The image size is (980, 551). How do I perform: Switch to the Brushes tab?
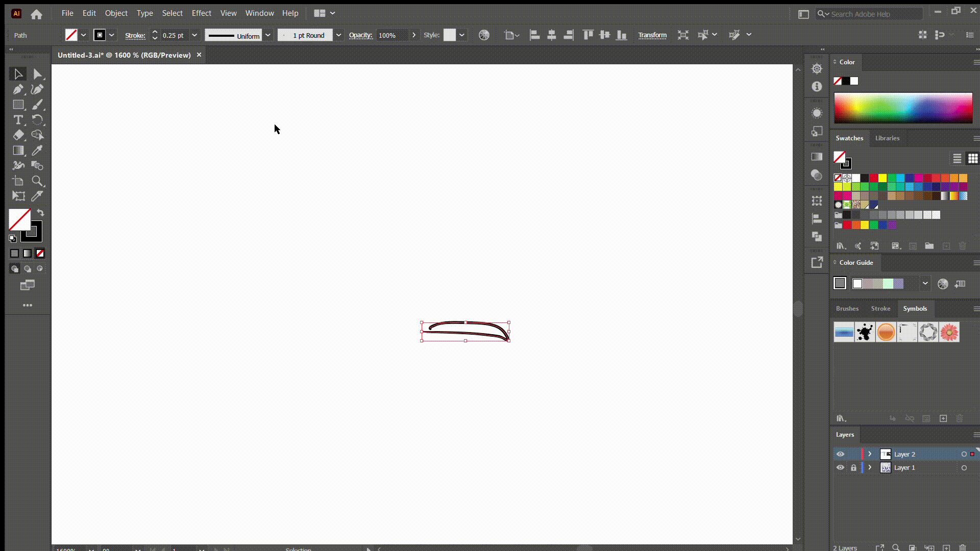coord(847,309)
